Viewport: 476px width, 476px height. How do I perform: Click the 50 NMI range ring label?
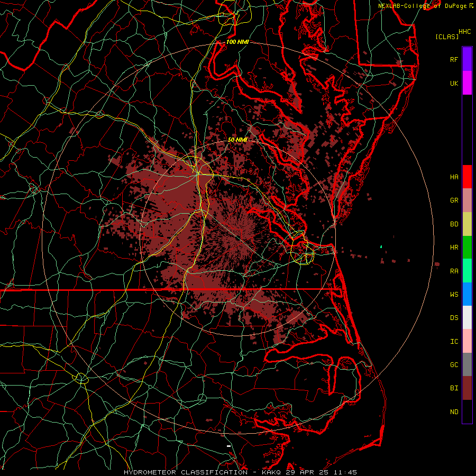tap(237, 140)
